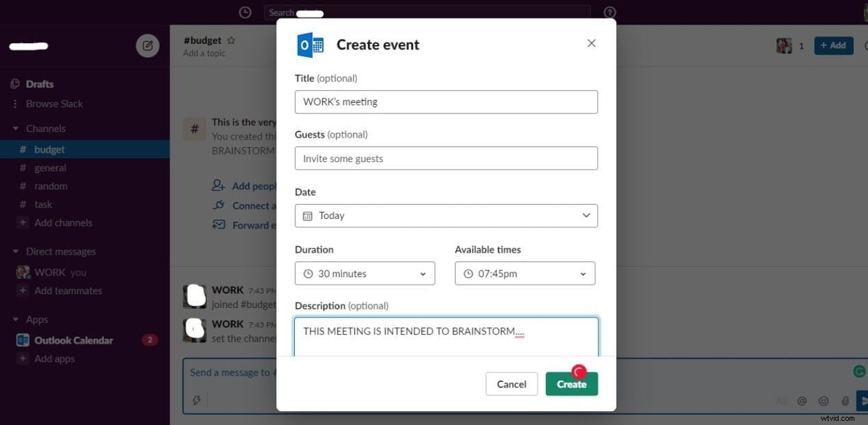
Task: Open Drafts in the sidebar
Action: point(41,83)
